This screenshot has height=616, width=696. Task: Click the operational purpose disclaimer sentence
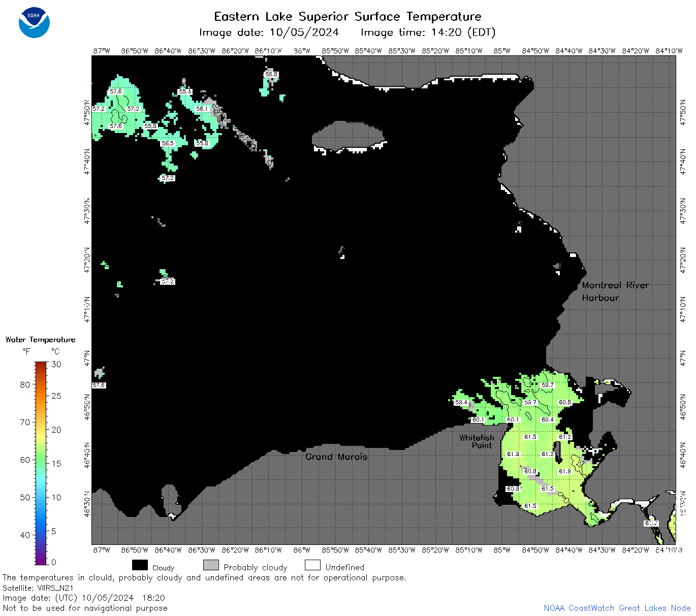(x=204, y=577)
